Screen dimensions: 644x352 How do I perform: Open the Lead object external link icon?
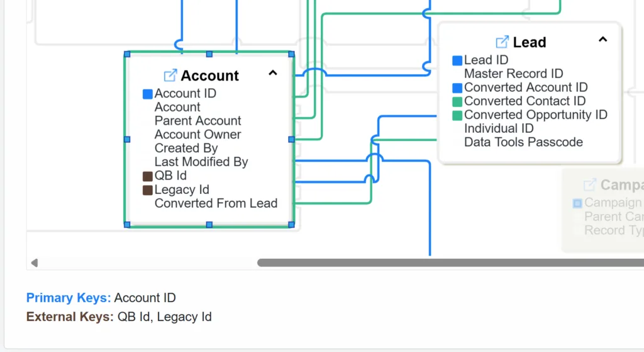(502, 42)
